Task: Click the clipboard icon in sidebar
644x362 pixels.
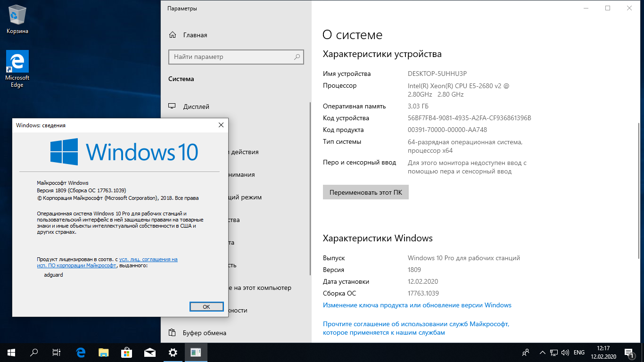Action: [173, 333]
